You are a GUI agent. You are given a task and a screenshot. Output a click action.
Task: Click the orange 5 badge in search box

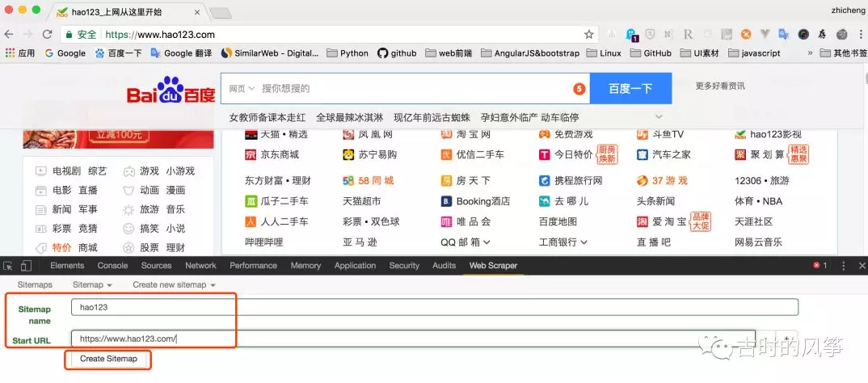[x=579, y=89]
